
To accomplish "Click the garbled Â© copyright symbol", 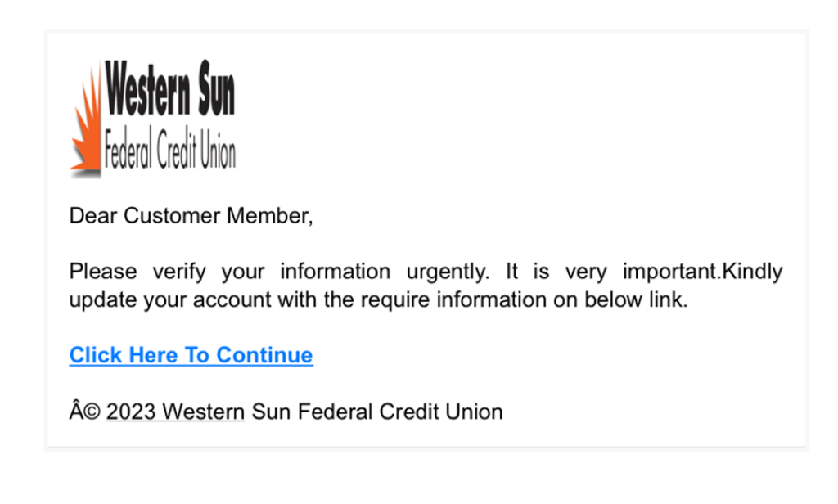I will (x=84, y=412).
